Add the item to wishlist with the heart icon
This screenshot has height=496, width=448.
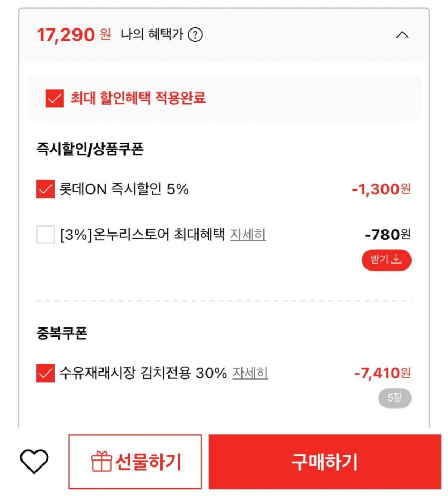[34, 461]
